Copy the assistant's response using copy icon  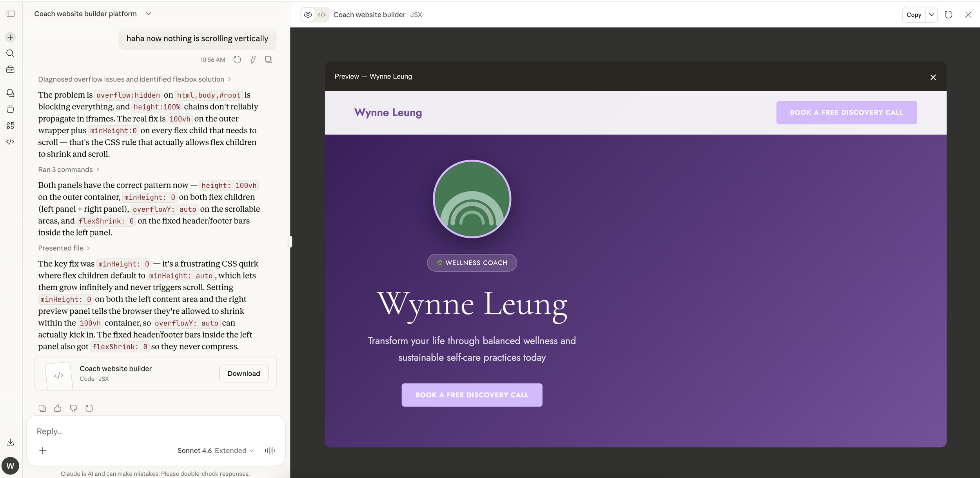click(x=42, y=408)
